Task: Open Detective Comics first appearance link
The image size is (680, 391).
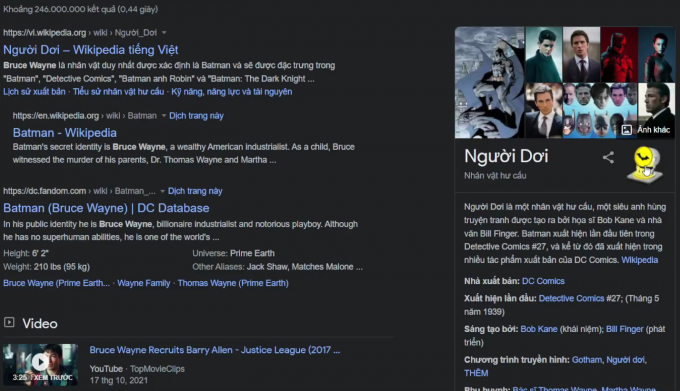Action: (x=571, y=298)
